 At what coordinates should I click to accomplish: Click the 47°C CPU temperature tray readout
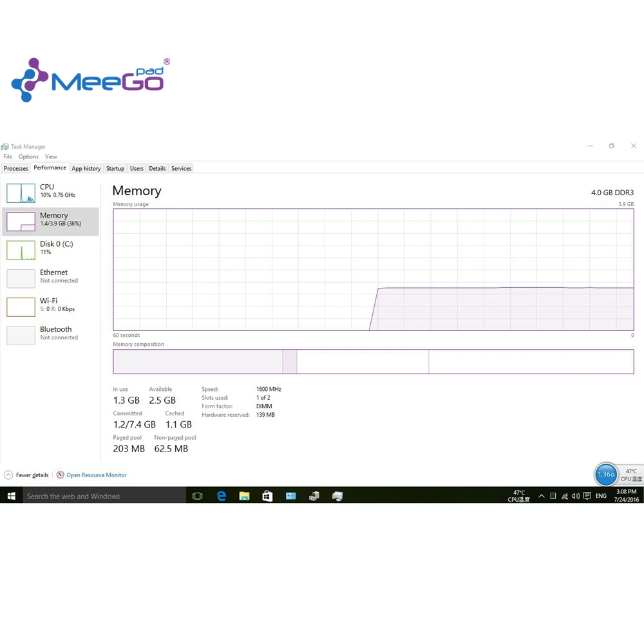518,496
